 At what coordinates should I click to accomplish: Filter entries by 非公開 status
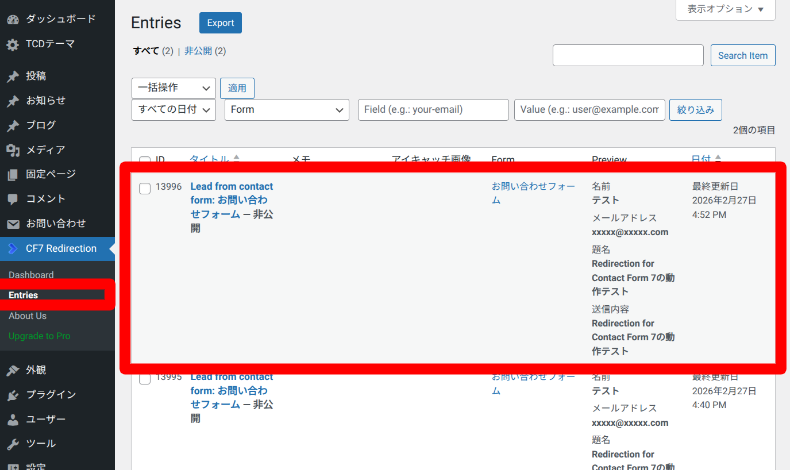click(198, 51)
